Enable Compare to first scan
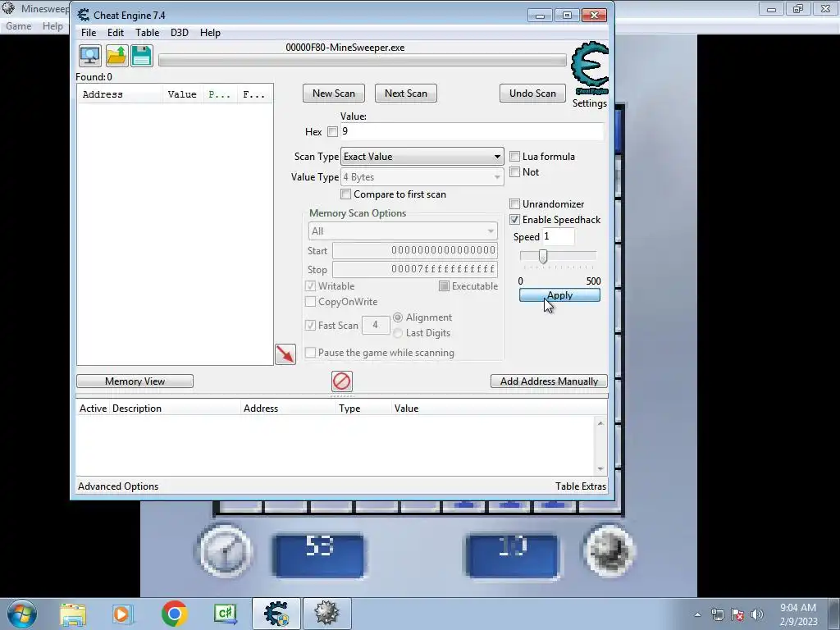The height and width of the screenshot is (630, 840). coord(346,194)
